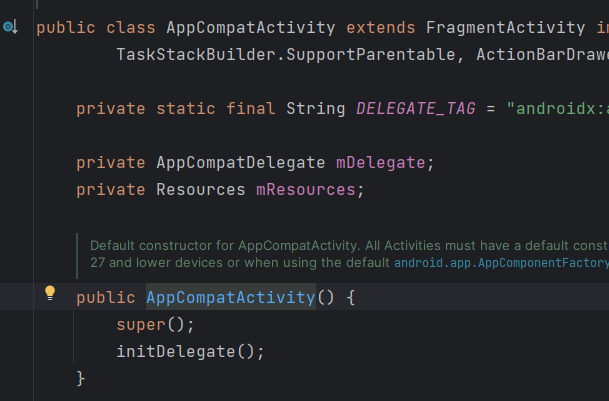Image resolution: width=609 pixels, height=401 pixels.
Task: Click the super() call
Action: tap(155, 325)
